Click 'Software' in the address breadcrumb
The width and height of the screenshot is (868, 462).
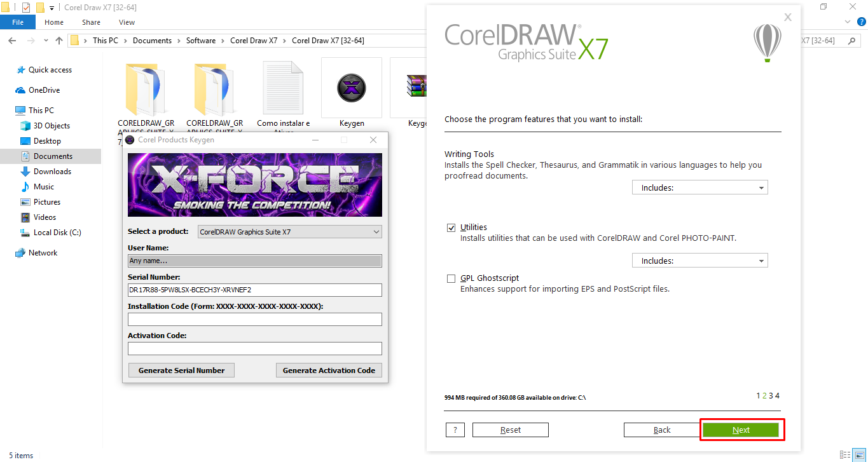(x=201, y=41)
